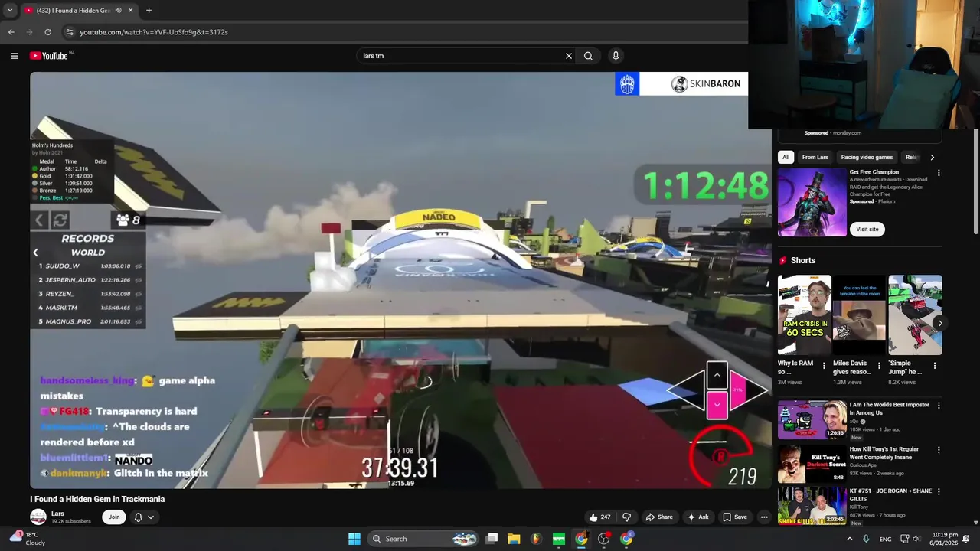Image resolution: width=980 pixels, height=551 pixels.
Task: Select the Racing video games chip
Action: [x=867, y=157]
